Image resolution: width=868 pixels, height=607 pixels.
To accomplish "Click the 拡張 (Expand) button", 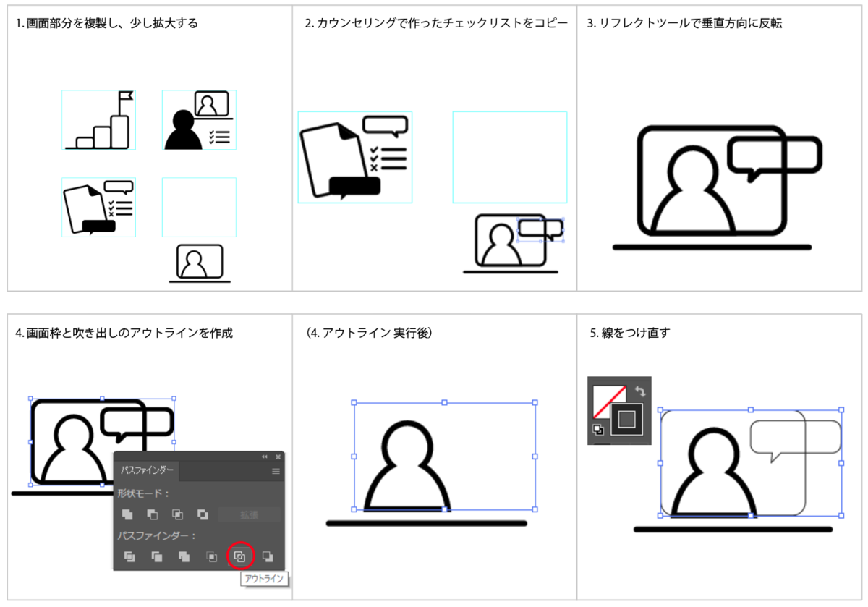I will point(250,515).
